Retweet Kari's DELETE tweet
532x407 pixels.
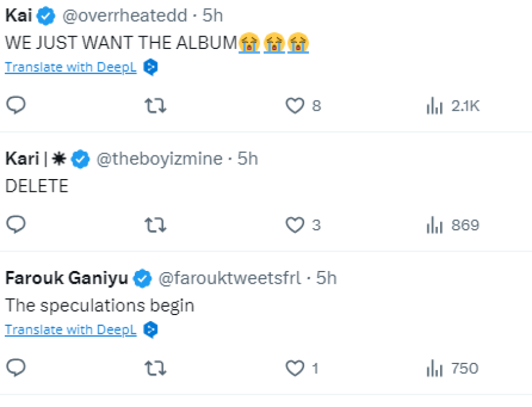[x=156, y=226]
